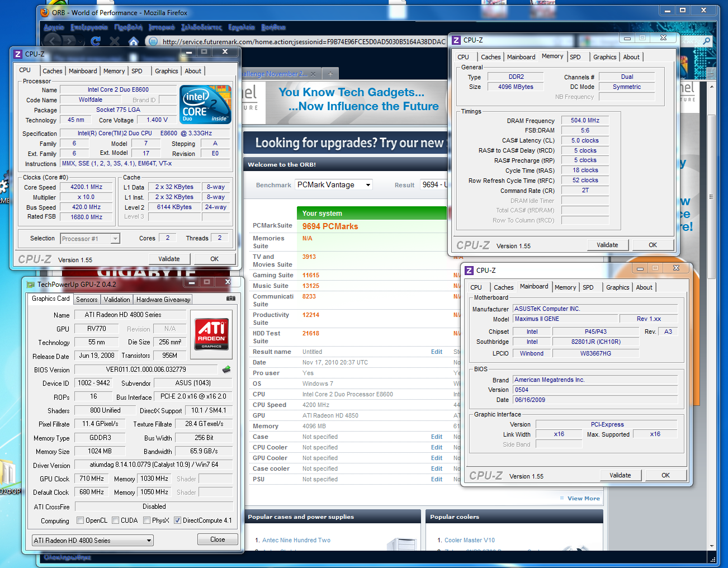Click the Bandwidth value 65.9 GB/s

pyautogui.click(x=204, y=451)
